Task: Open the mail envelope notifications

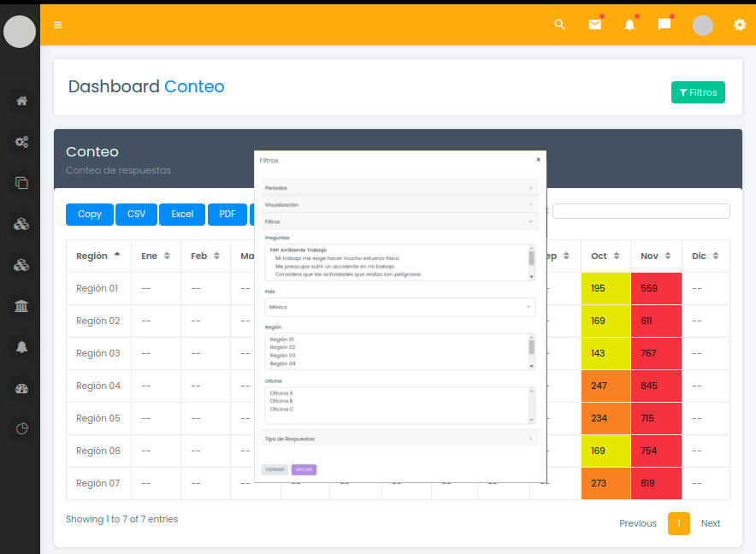Action: [595, 25]
